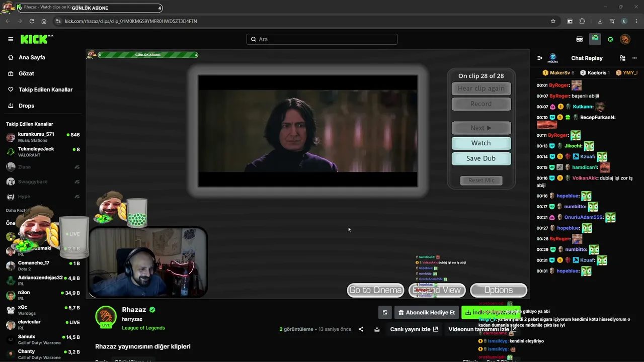Click the Kick search field
The width and height of the screenshot is (644, 362).
pos(322,39)
